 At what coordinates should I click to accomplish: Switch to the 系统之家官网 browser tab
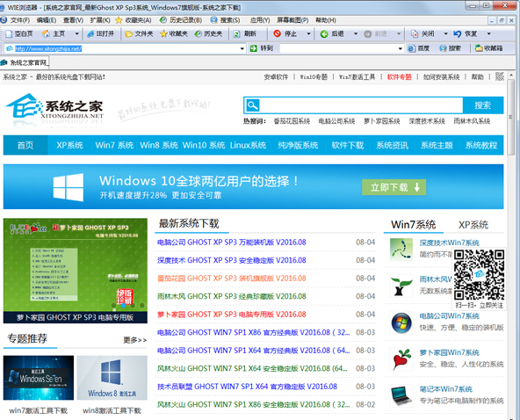tap(25, 62)
